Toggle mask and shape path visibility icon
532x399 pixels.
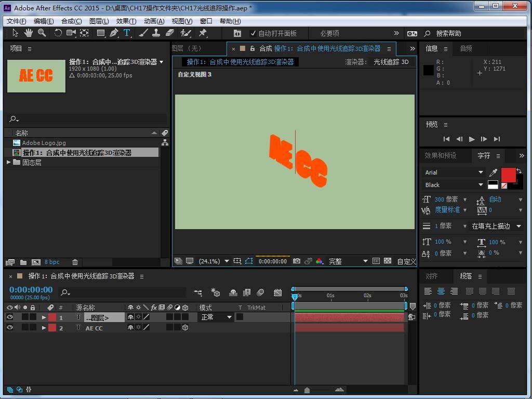249,261
